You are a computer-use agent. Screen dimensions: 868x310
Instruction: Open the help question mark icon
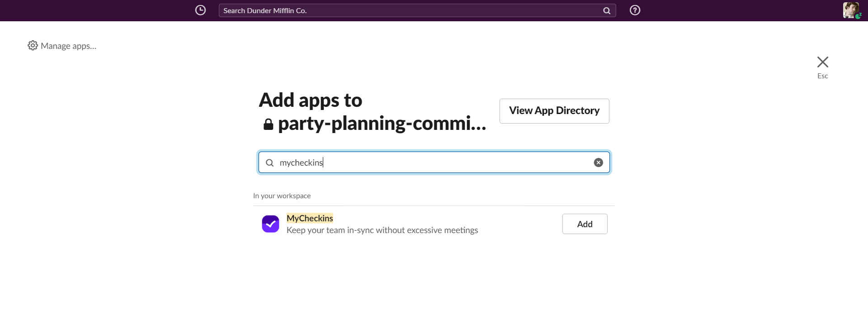click(x=635, y=10)
